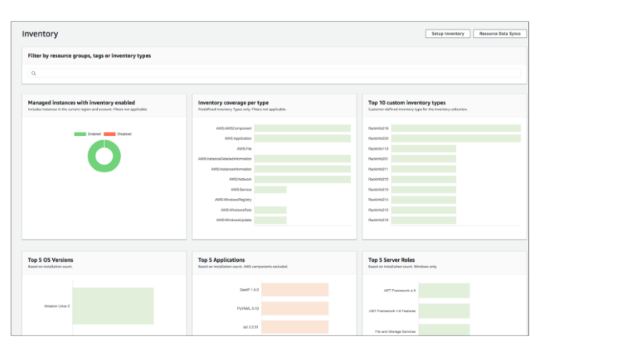The image size is (644, 357).
Task: Select the AWS:InstanceDetailedInformation bar
Action: [302, 159]
